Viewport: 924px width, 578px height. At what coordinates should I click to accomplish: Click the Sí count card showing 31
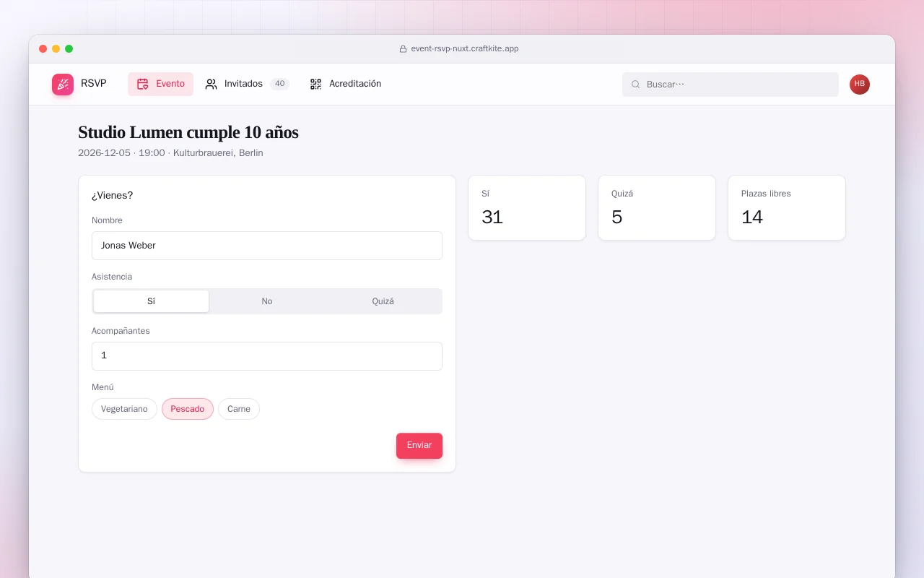(x=527, y=208)
